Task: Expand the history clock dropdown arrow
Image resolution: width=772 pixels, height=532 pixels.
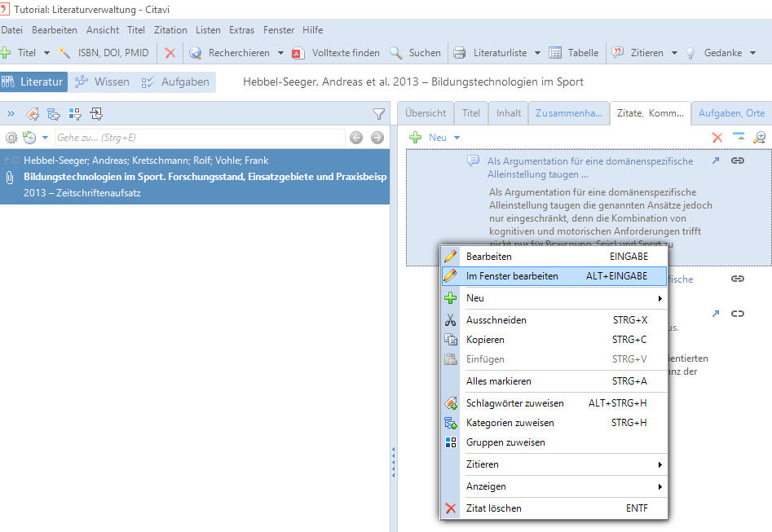Action: (46, 138)
